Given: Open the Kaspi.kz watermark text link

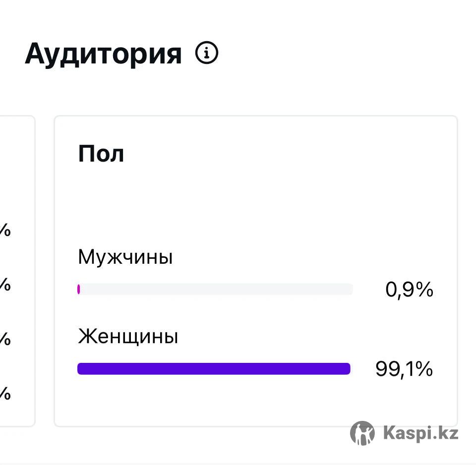Looking at the screenshot, I should 420,433.
